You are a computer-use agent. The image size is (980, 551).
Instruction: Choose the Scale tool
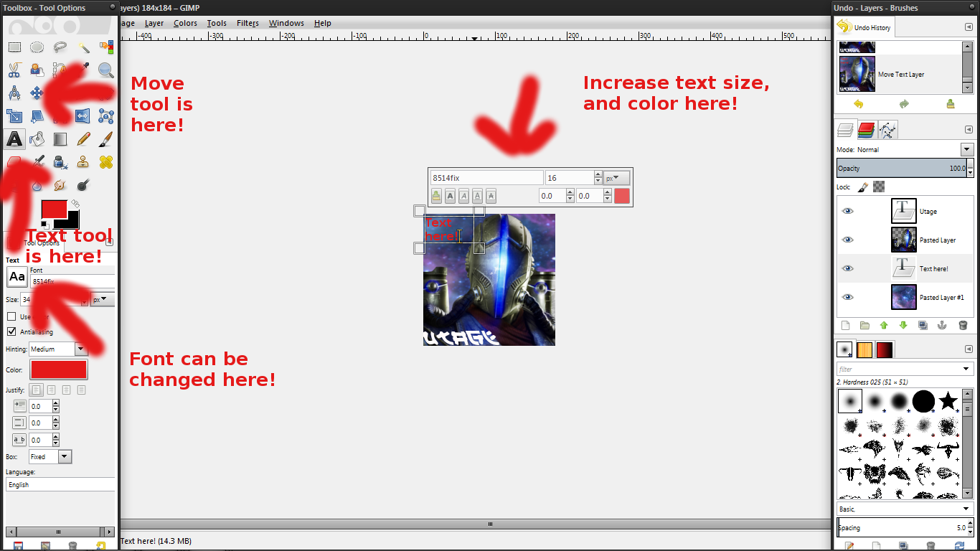(14, 116)
